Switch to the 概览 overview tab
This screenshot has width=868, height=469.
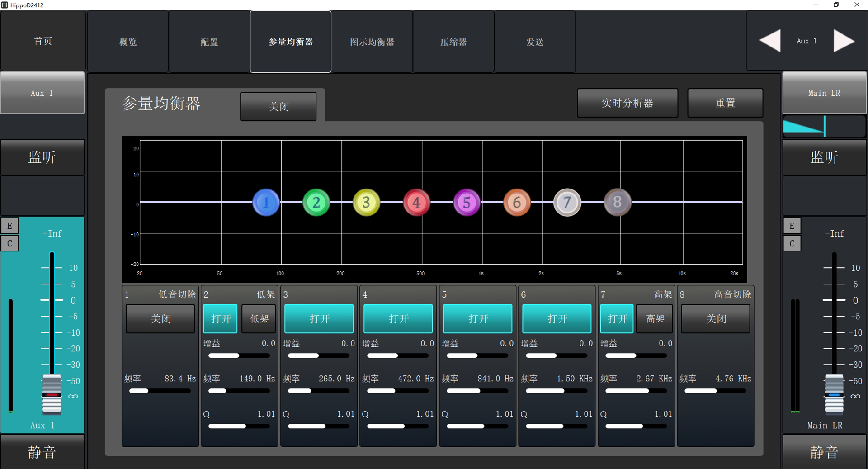point(128,42)
